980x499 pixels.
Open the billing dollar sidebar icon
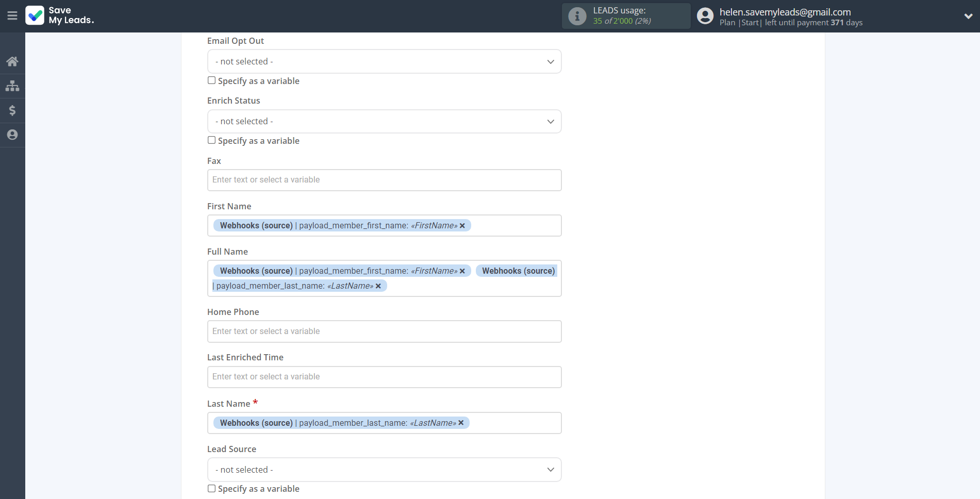(x=12, y=110)
